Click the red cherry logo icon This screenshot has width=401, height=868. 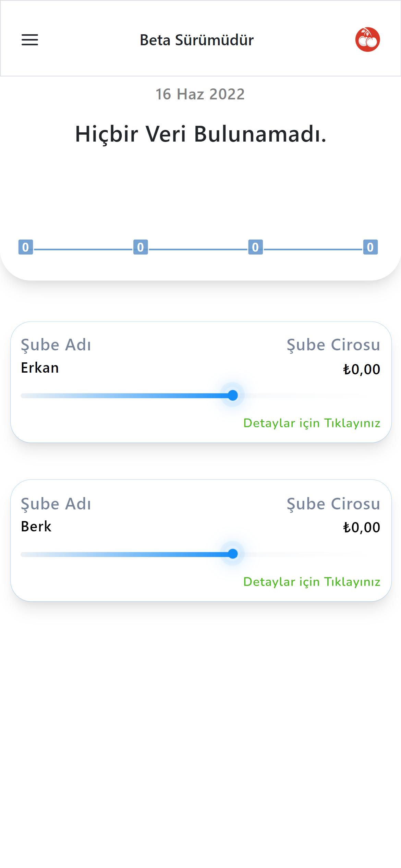point(367,39)
